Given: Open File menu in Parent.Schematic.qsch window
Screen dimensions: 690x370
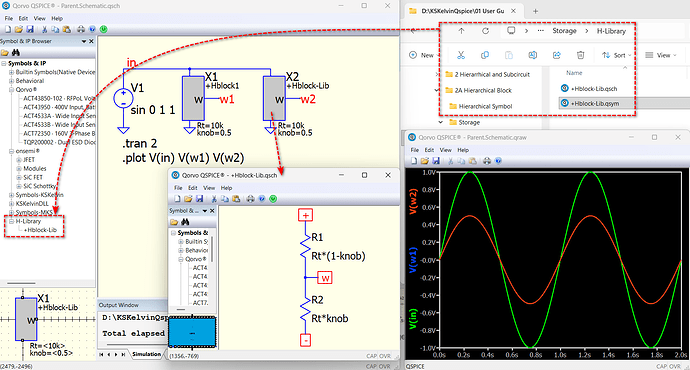Looking at the screenshot, I should (x=9, y=18).
